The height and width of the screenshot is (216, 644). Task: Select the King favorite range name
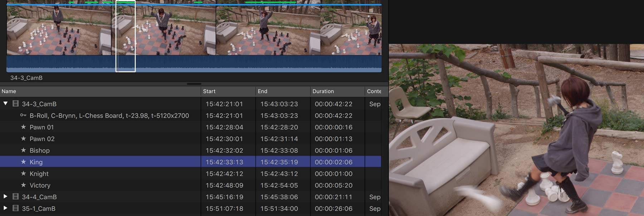click(36, 162)
